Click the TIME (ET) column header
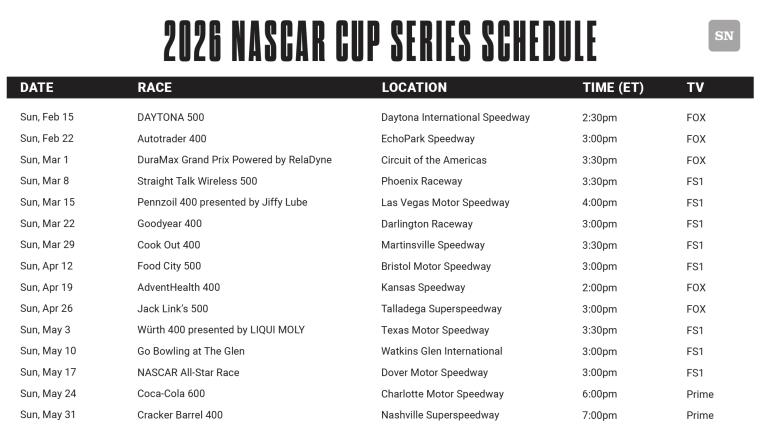Screen dimensions: 760x428 (x=613, y=88)
